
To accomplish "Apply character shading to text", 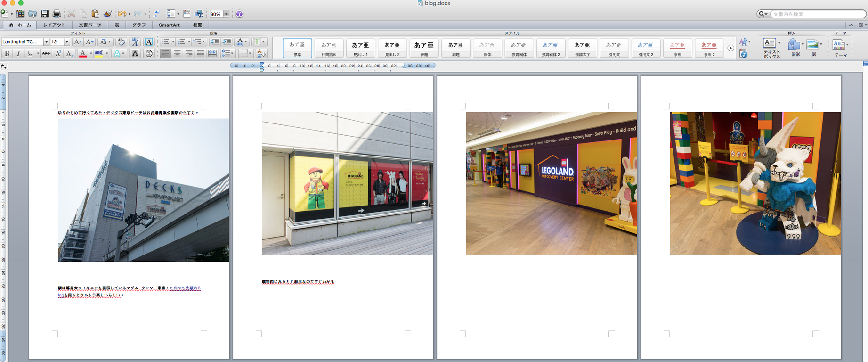I will pos(135,54).
